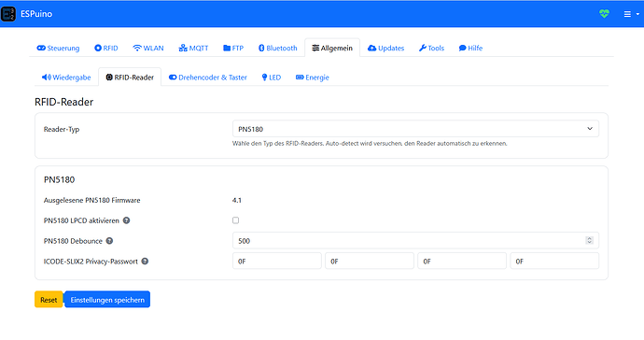Image resolution: width=644 pixels, height=340 pixels.
Task: Click the firmware version value 4.1
Action: pyautogui.click(x=236, y=200)
